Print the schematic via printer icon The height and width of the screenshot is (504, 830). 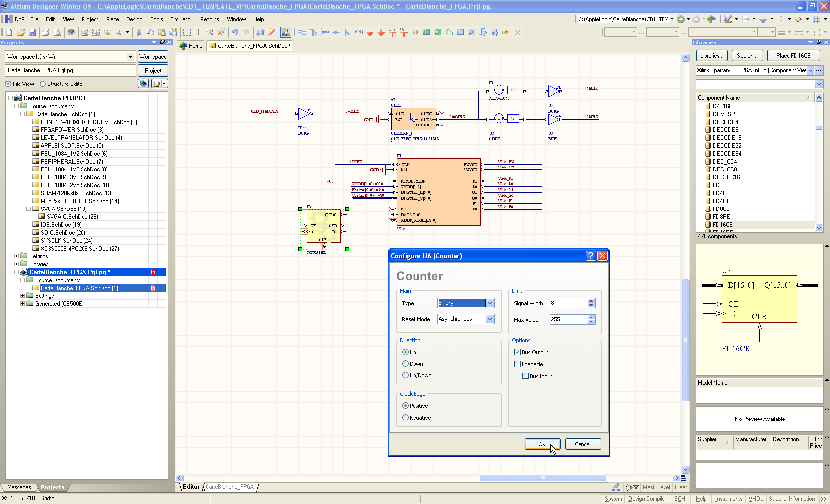click(45, 32)
